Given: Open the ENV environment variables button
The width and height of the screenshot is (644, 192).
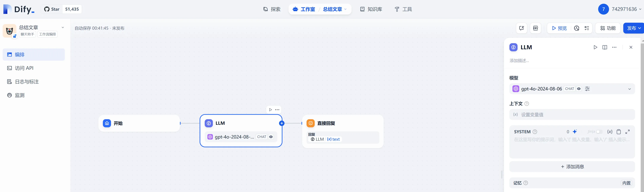Looking at the screenshot, I should point(535,28).
